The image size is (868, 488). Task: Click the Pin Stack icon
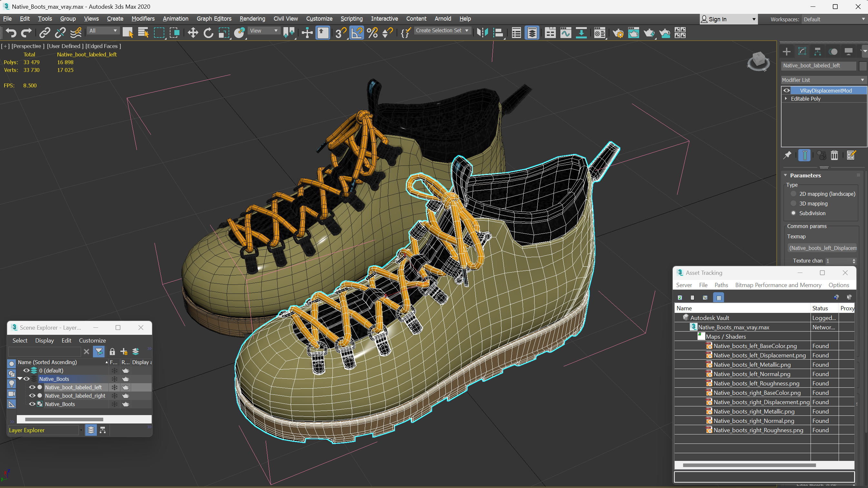tap(787, 155)
